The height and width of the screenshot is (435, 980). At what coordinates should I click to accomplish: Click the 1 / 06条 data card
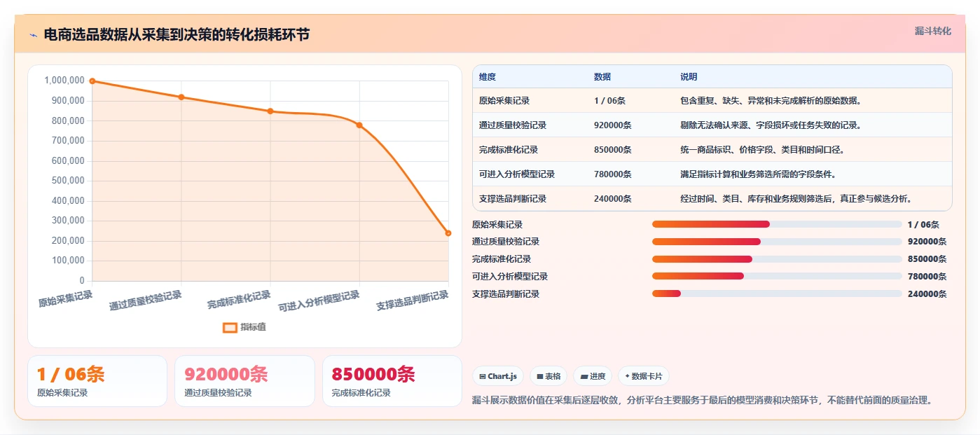pos(97,381)
